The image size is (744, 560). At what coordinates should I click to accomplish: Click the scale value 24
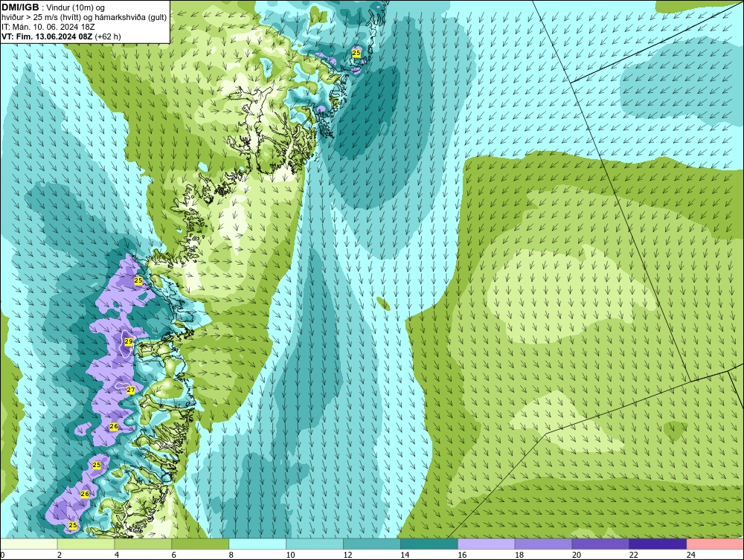click(691, 555)
